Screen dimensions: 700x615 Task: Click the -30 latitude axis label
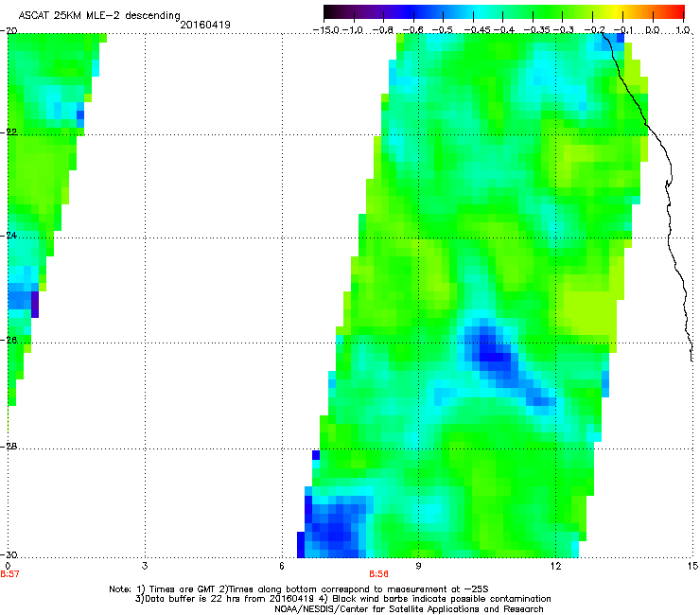9,554
